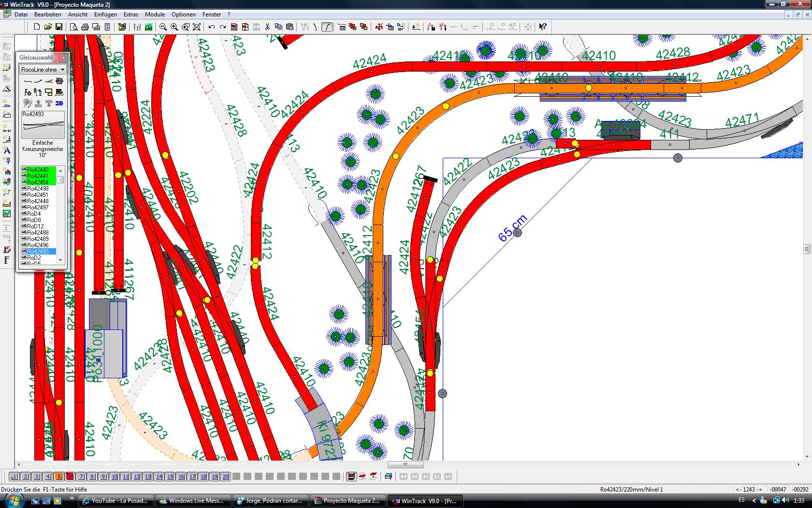Click the Print icon in toolbar
The height and width of the screenshot is (508, 812).
coord(85,27)
